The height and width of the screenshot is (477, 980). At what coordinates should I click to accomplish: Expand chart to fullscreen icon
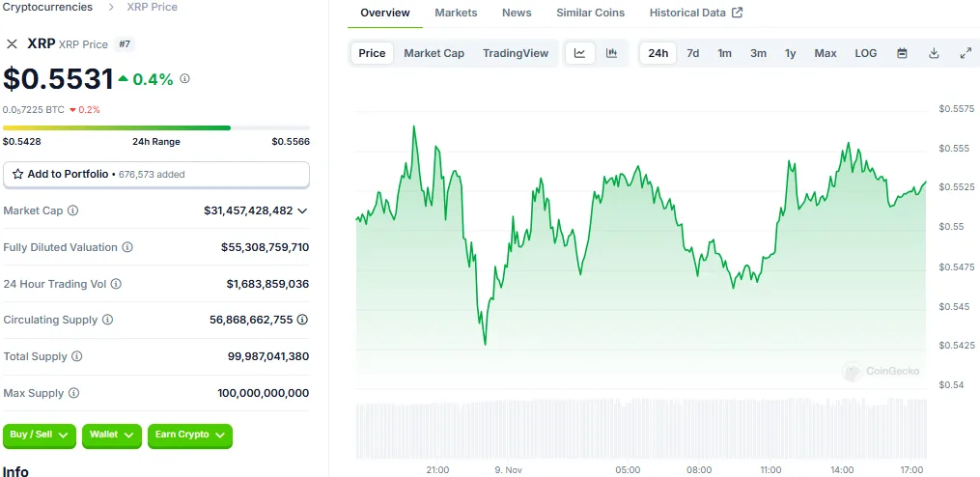(x=965, y=53)
